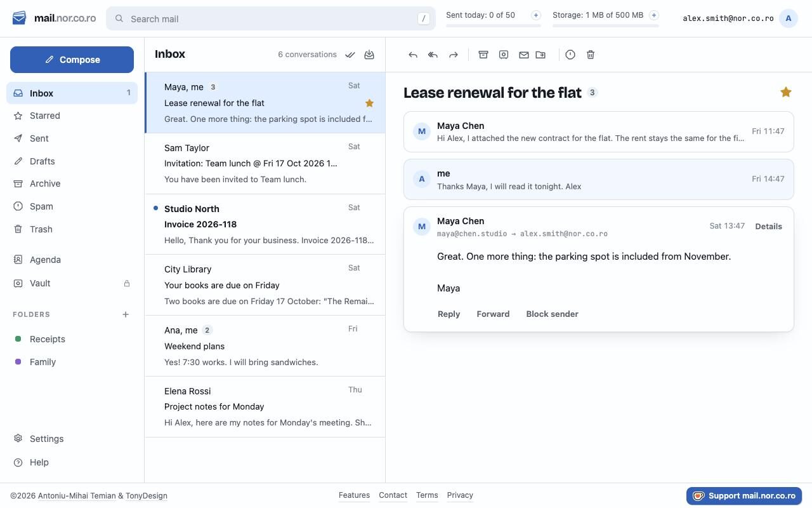Show Details of Maya's Sat 13:47 message

click(x=768, y=227)
